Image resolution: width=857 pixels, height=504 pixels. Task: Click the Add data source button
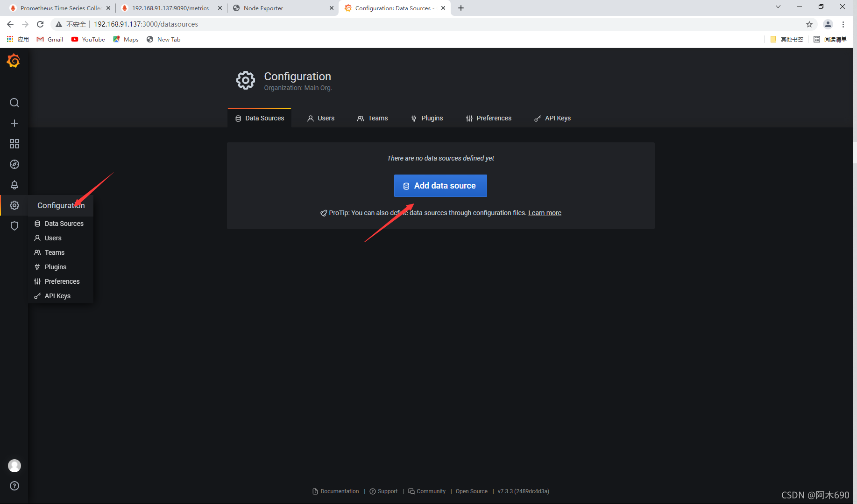pos(440,186)
